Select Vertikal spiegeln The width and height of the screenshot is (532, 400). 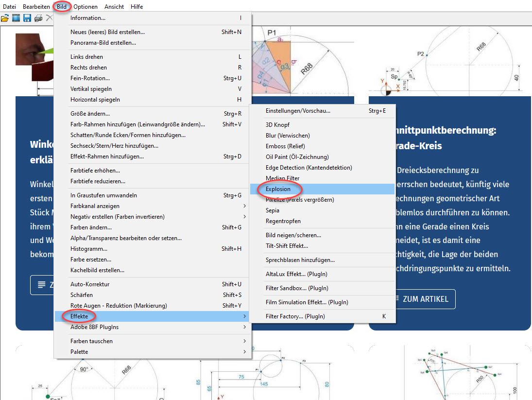[x=153, y=89]
